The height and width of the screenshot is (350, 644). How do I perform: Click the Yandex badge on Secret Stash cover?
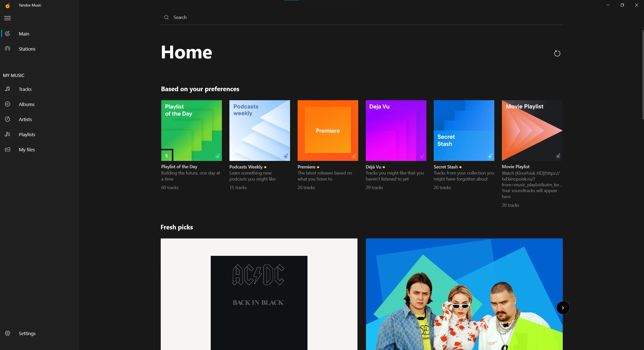(490, 156)
